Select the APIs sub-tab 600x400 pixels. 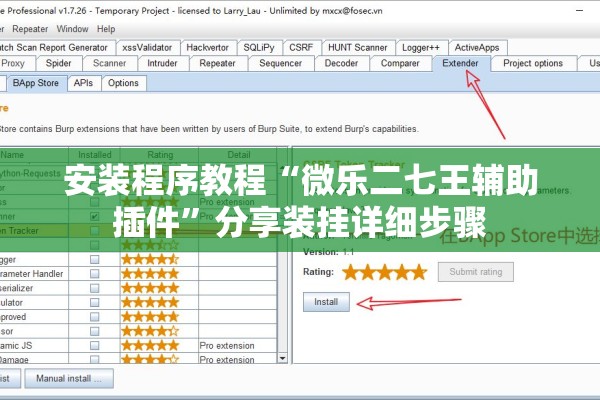[83, 83]
